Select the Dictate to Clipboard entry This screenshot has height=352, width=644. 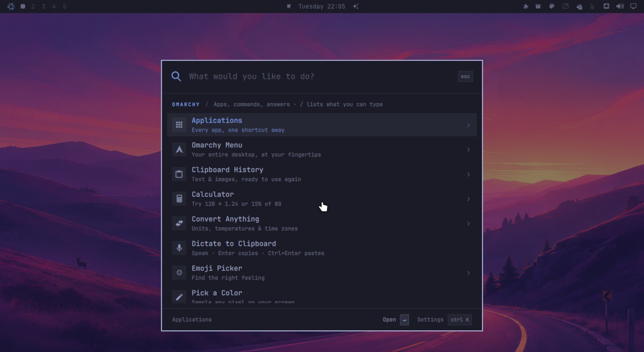point(322,248)
